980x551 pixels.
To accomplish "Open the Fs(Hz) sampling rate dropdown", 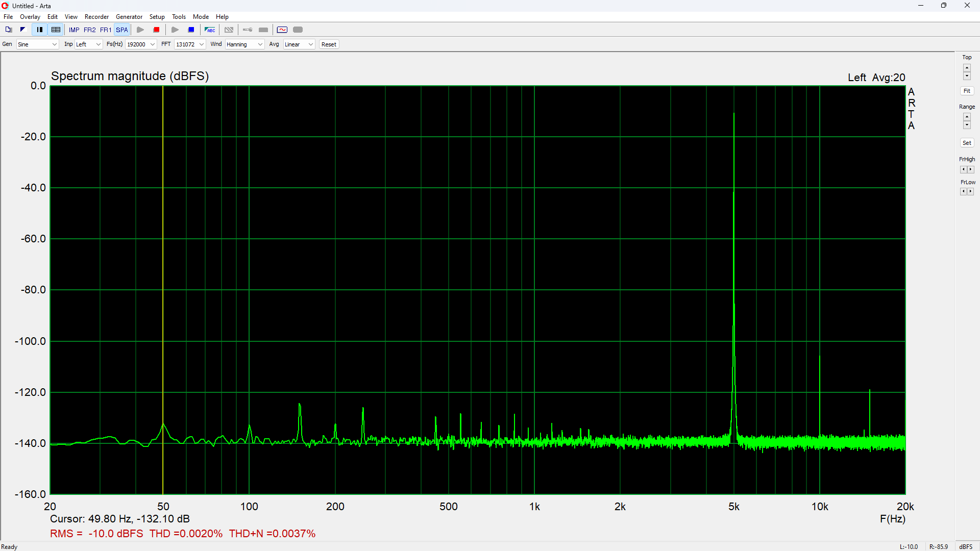I will pyautogui.click(x=141, y=44).
